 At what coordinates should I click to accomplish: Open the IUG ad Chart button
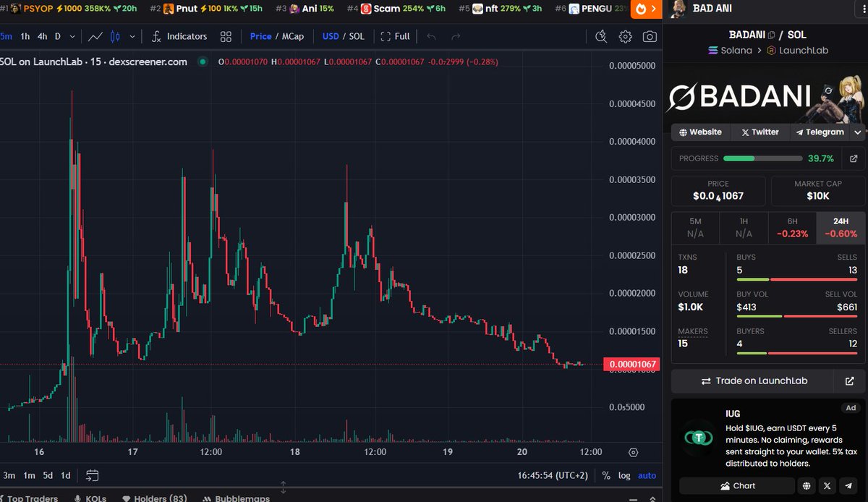tap(737, 485)
